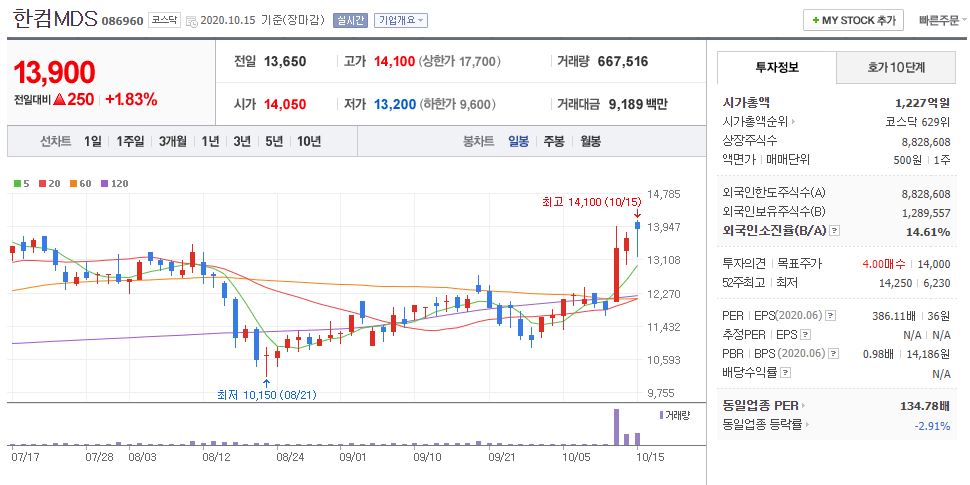The image size is (970, 485).
Task: Click help icon next to PER EPS(2020.06)
Action: coord(830,316)
